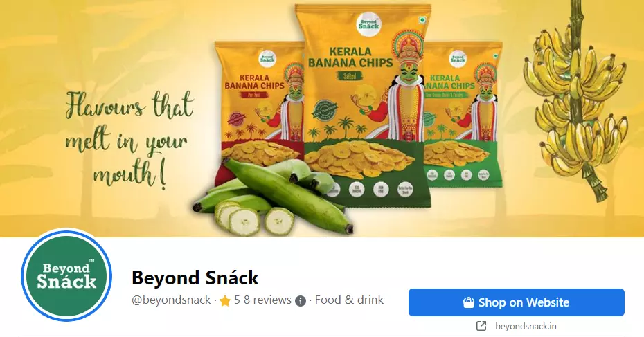
Task: Click the @beyondsnack username handle
Action: [x=171, y=300]
